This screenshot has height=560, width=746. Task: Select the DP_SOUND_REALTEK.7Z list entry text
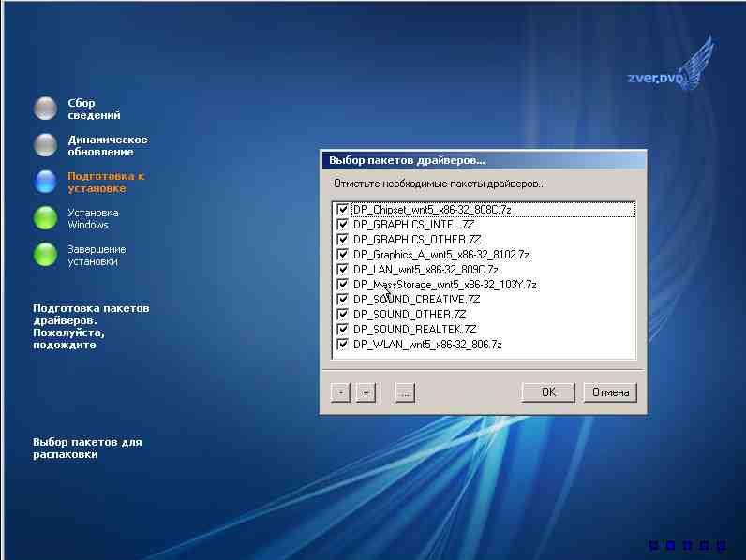point(414,330)
